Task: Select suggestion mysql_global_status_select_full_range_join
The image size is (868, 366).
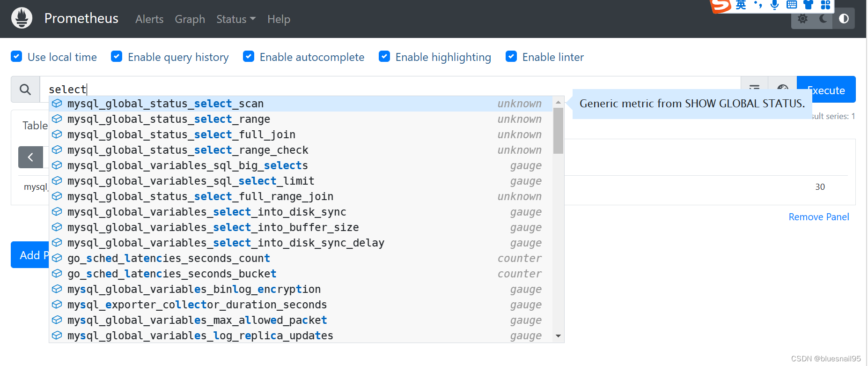Action: pos(301,196)
